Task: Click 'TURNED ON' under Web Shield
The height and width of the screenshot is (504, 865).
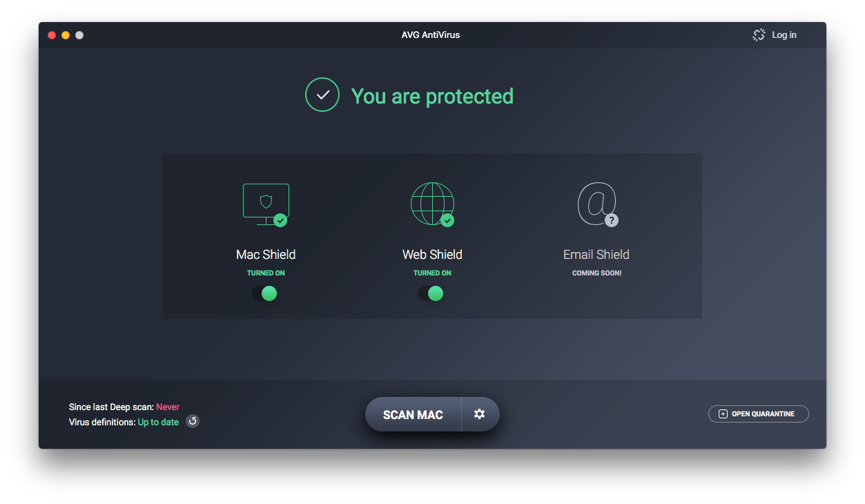Action: 432,273
